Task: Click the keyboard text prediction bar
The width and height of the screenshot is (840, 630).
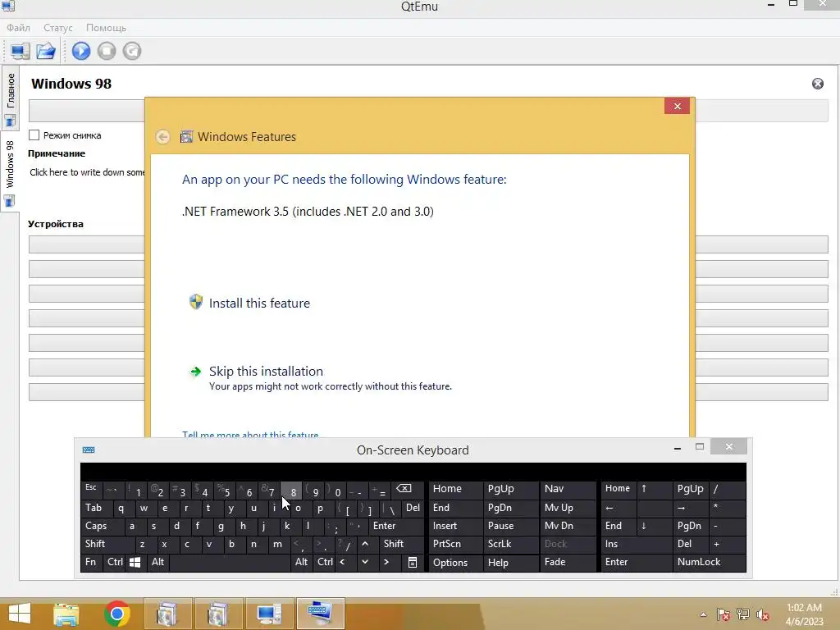Action: tap(413, 472)
